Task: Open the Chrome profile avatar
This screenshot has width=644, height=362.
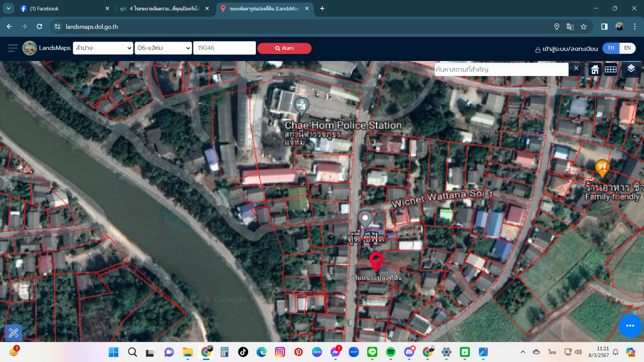Action: (620, 26)
